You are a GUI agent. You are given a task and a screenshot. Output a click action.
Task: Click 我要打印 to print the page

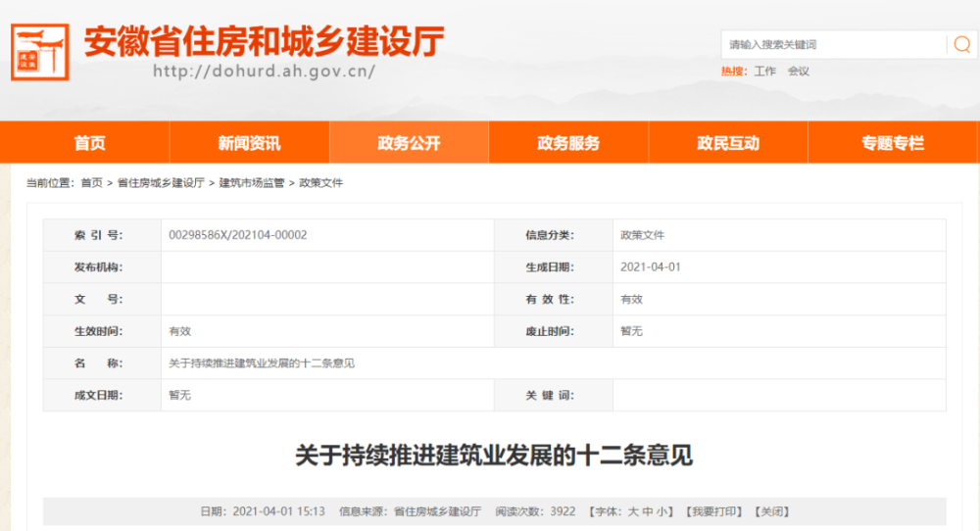[713, 511]
